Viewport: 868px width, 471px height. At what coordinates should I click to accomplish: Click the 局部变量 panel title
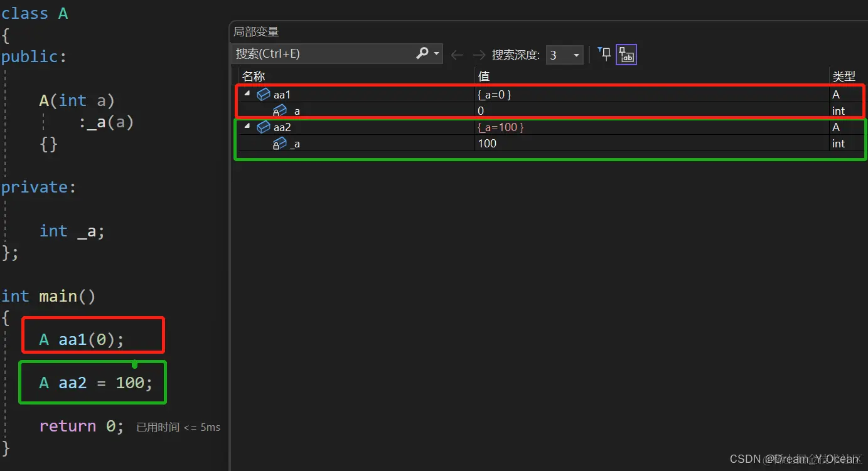(256, 31)
